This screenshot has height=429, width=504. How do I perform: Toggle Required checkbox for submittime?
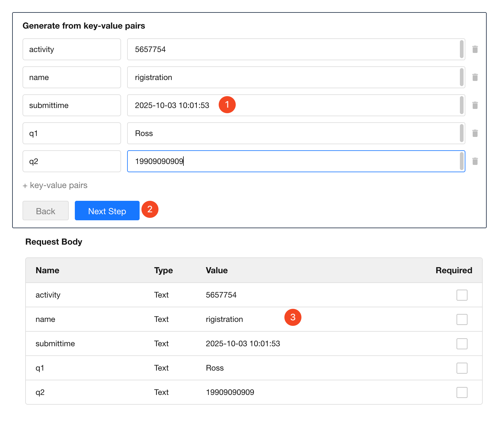[x=462, y=344]
